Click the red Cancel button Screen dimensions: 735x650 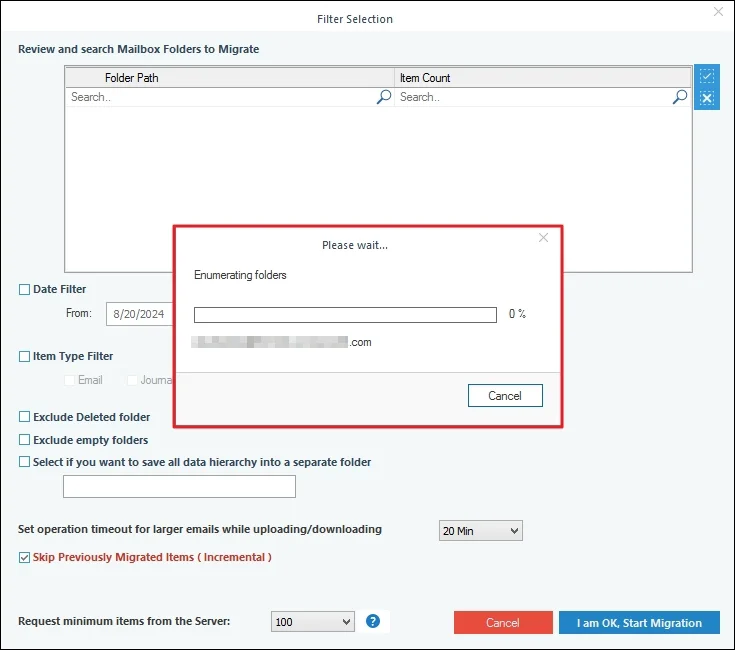pos(503,622)
